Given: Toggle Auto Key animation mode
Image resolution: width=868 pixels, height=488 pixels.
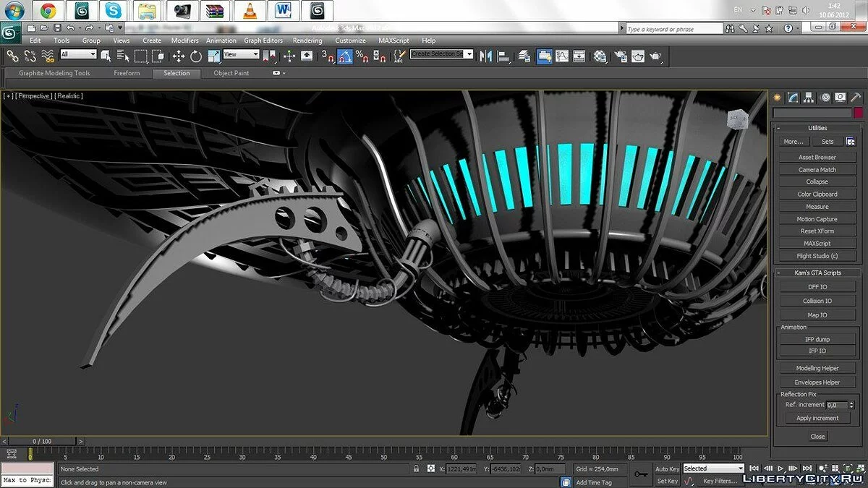Looking at the screenshot, I should pos(667,468).
